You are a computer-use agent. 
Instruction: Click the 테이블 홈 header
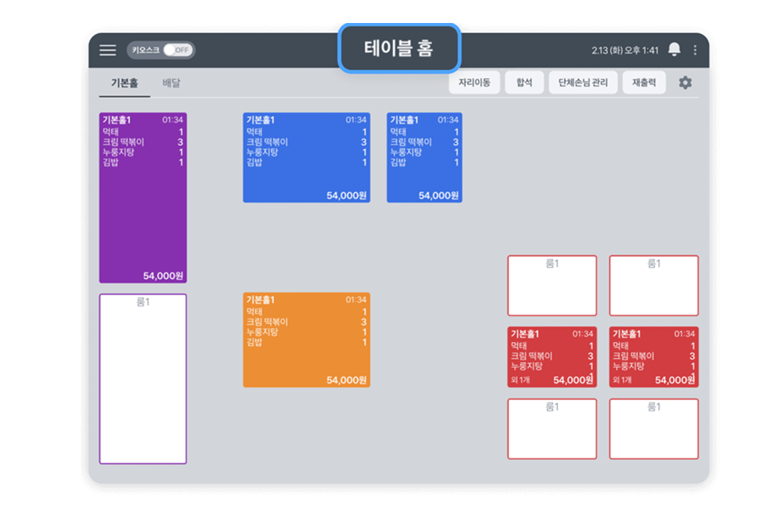(400, 47)
